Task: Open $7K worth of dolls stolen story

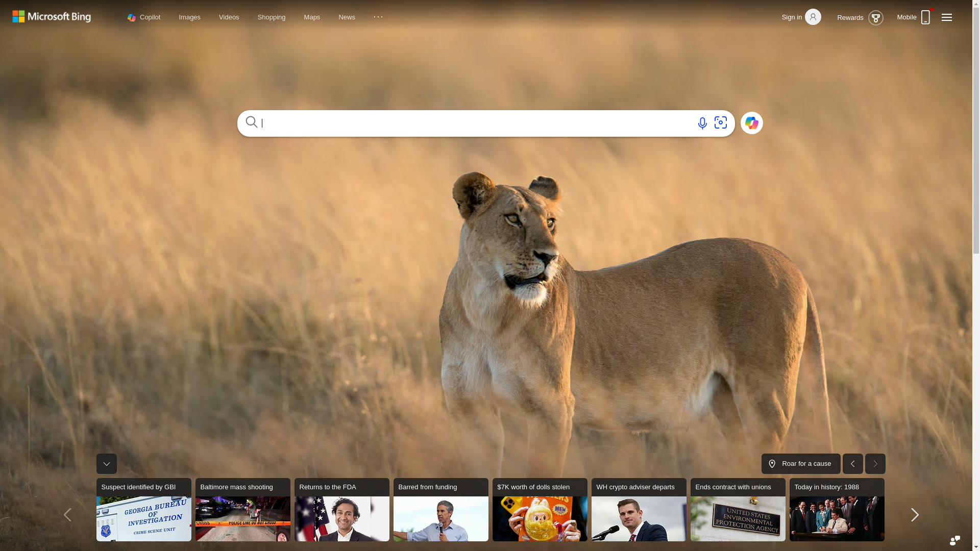Action: click(x=540, y=510)
